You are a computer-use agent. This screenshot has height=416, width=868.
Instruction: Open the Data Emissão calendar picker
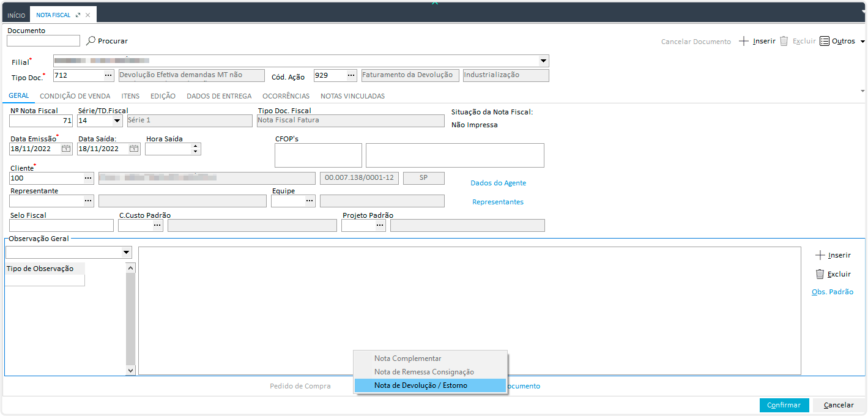coord(66,149)
